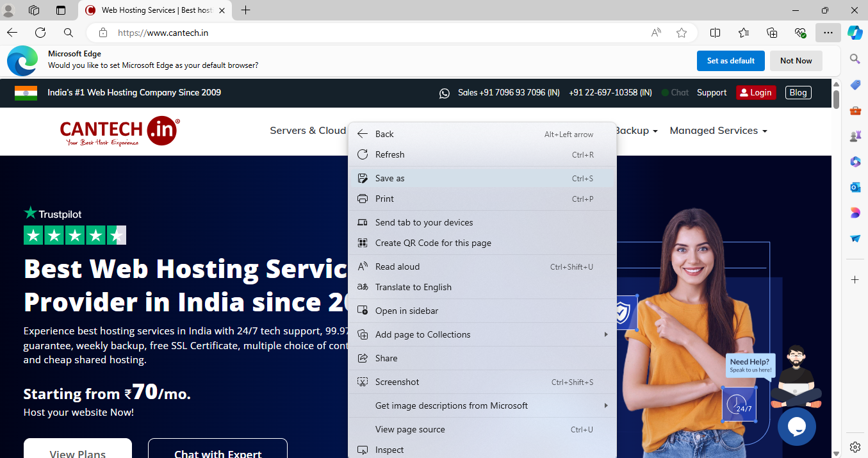Click the sidebar search icon

click(x=855, y=59)
